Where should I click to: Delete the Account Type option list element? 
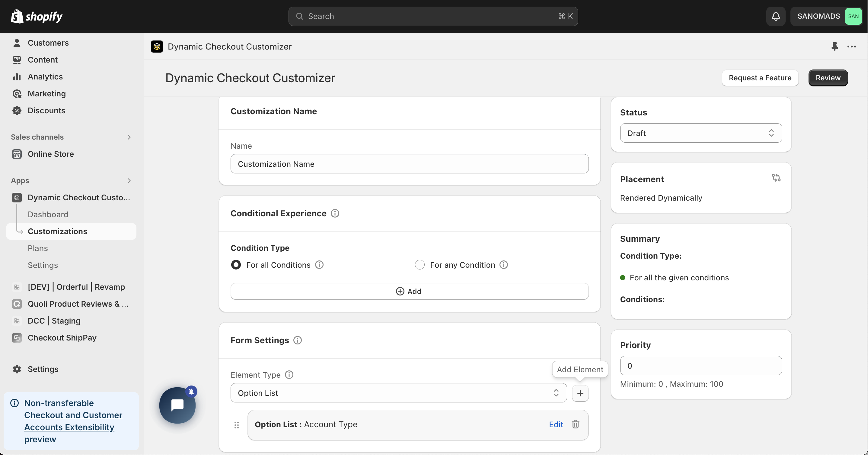click(x=576, y=424)
